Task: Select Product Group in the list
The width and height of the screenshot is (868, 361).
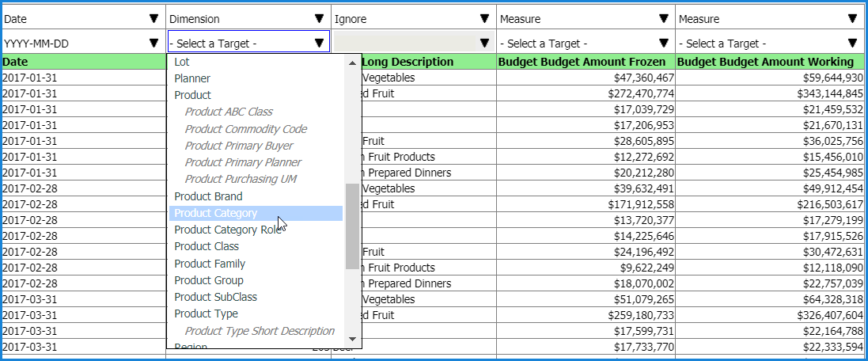Action: [x=209, y=280]
